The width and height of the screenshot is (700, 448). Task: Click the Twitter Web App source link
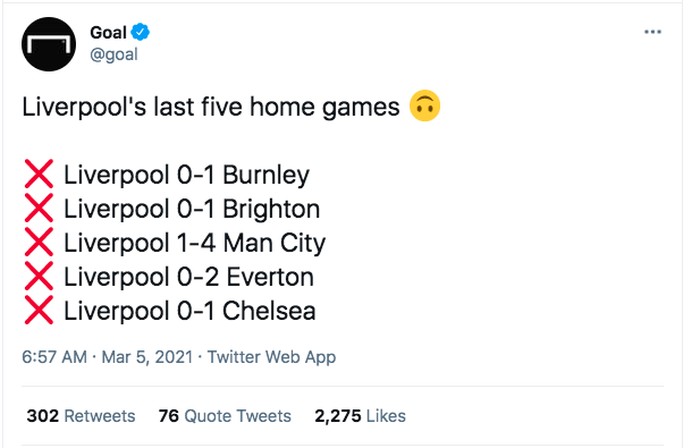(x=272, y=357)
